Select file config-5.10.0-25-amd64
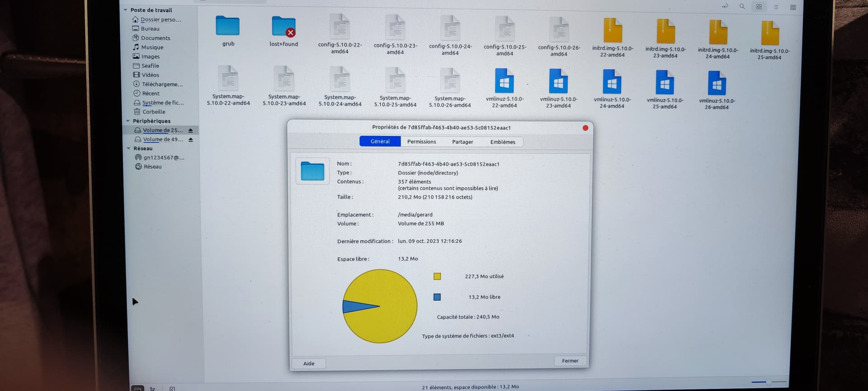Screen dimensions: 868x391 (x=505, y=36)
